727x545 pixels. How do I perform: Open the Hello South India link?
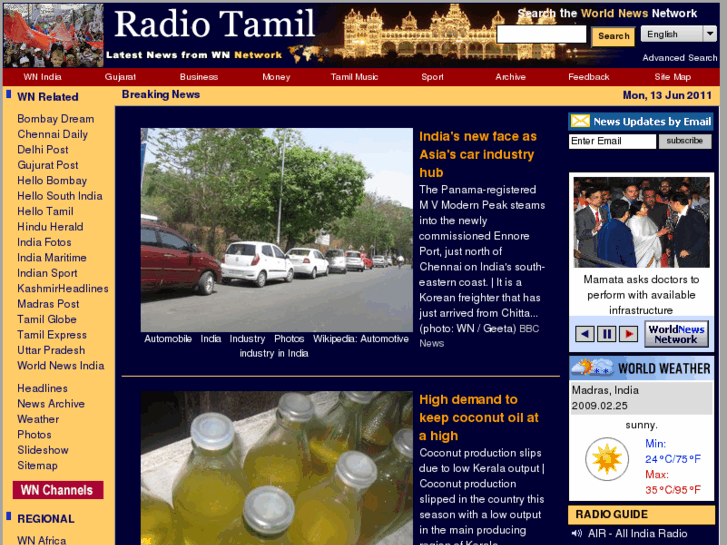[60, 196]
